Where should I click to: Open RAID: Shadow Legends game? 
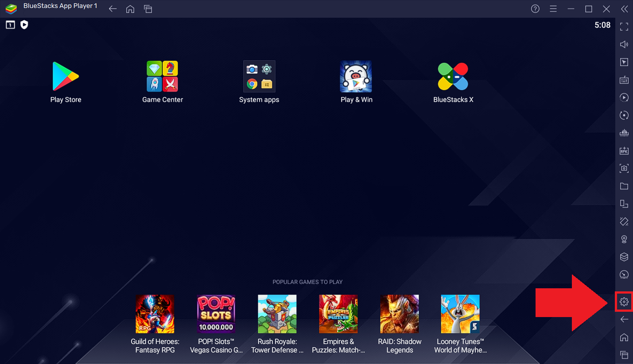(x=400, y=314)
